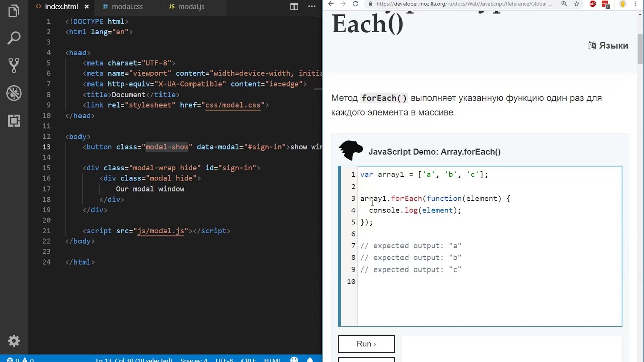Click the Run button in the demo
Viewport: 644px width, 362px height.
(x=366, y=344)
